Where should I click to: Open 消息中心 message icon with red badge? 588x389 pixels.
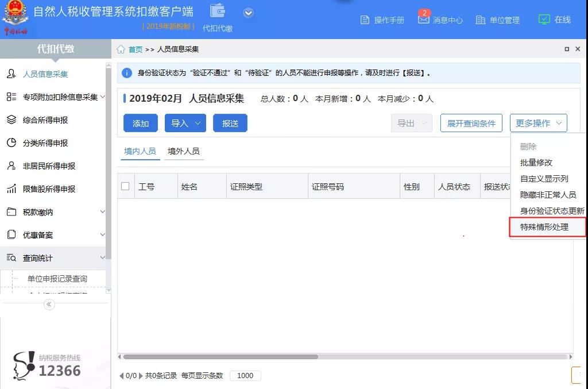click(x=424, y=20)
